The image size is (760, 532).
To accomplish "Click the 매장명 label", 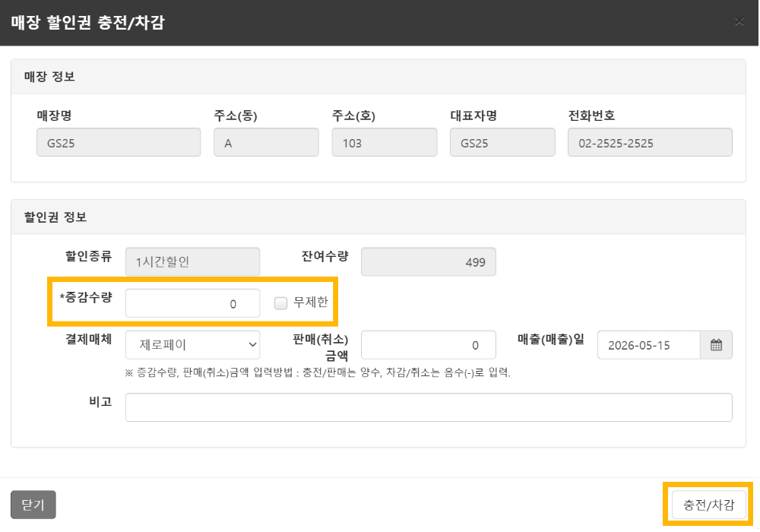I will point(54,116).
